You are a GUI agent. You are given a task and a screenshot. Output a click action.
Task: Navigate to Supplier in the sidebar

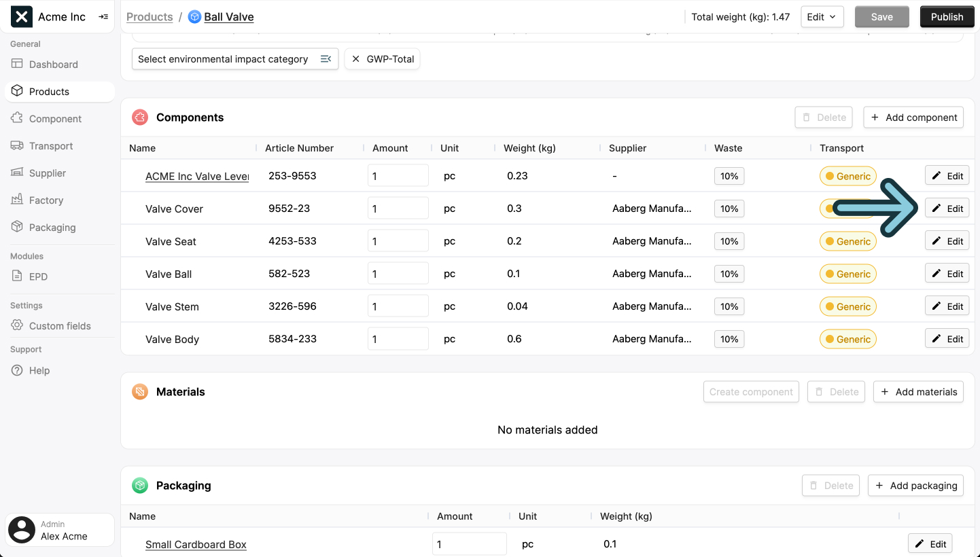[x=47, y=173]
